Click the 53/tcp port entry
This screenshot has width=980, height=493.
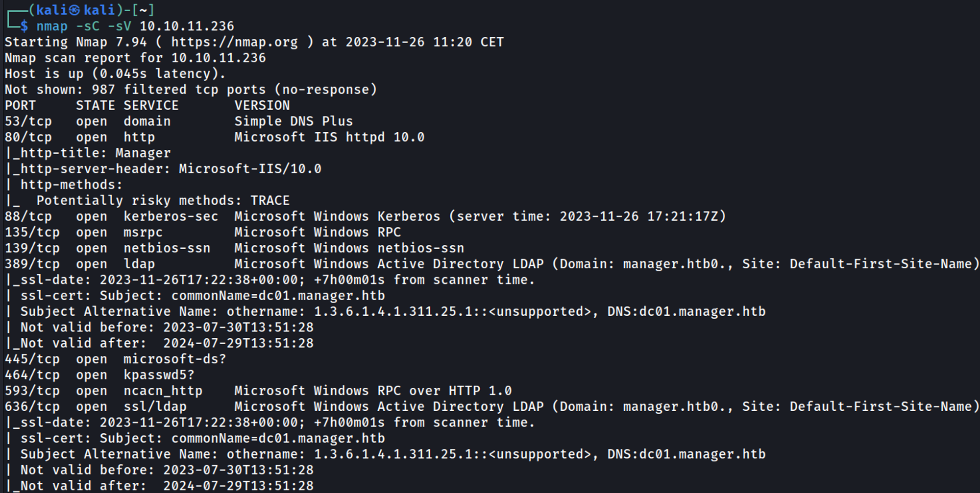pyautogui.click(x=28, y=121)
